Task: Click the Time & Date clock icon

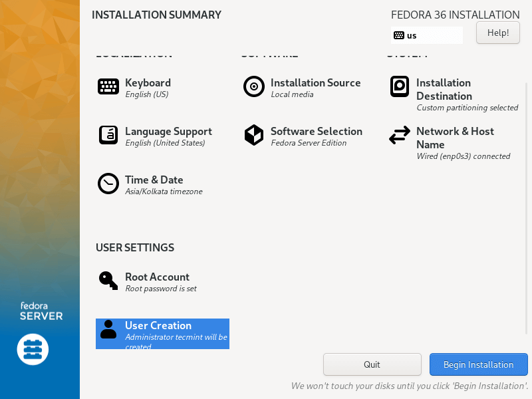Action: (108, 184)
